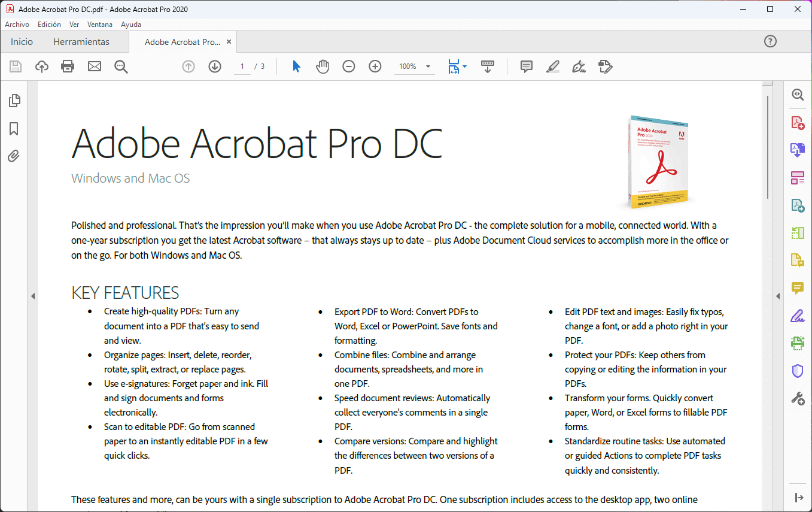Switch to the Herramientas tab
This screenshot has height=512, width=812.
81,42
